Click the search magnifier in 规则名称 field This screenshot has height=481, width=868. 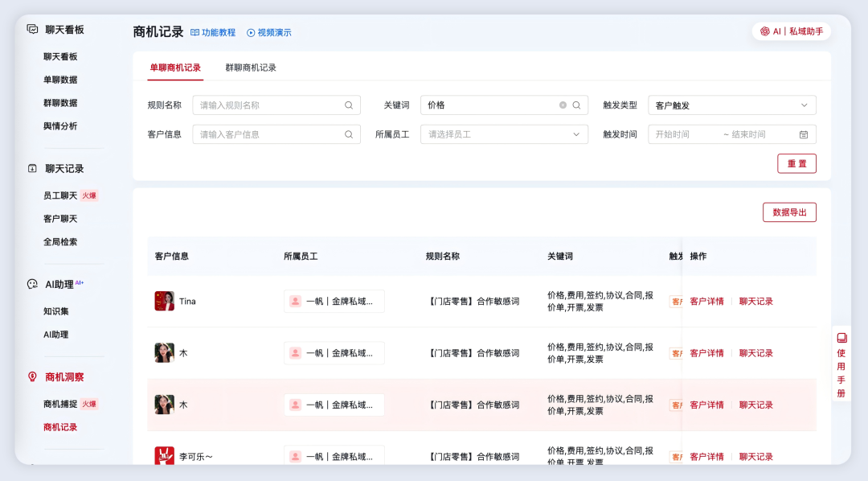pos(348,105)
